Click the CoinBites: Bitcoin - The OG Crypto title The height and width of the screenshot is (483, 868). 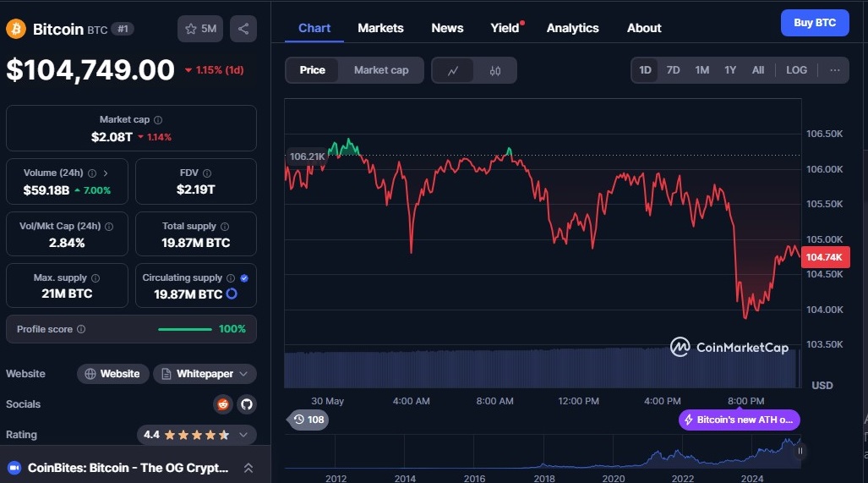(128, 468)
